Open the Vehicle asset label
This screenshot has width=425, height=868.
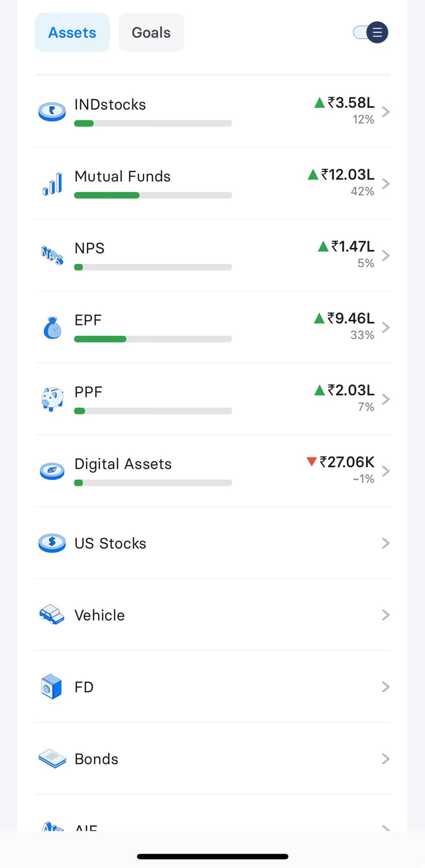coord(100,615)
